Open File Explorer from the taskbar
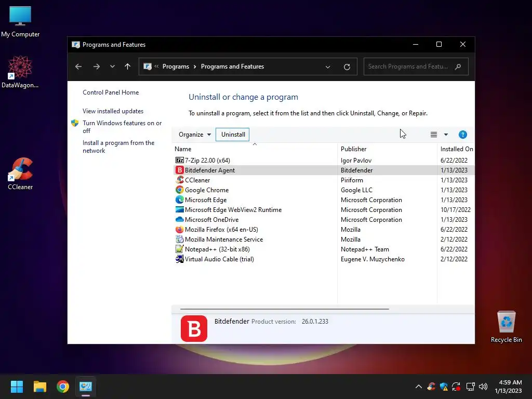Image resolution: width=532 pixels, height=399 pixels. 39,387
